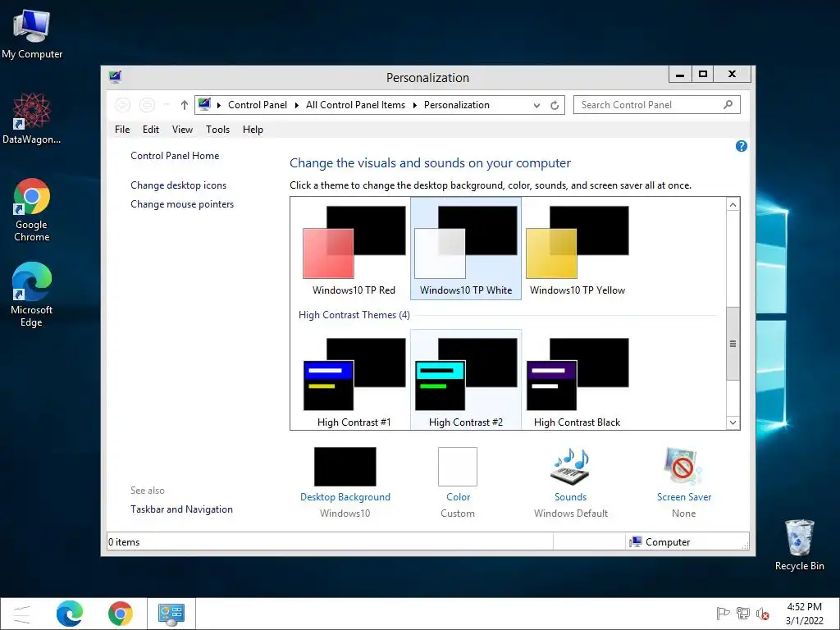Click Change mouse pointers link

(x=182, y=204)
